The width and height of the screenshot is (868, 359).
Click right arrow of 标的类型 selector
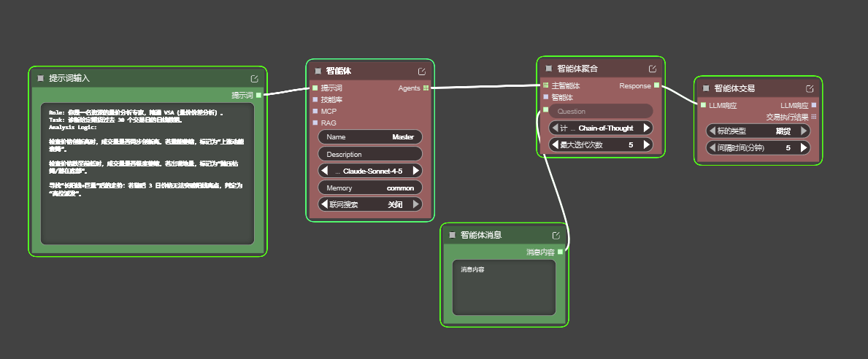804,131
